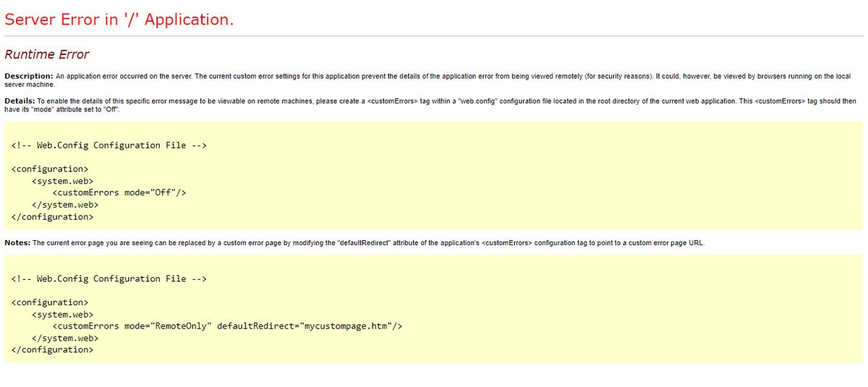
Task: Click the first code block's closing </configuration> tag
Action: 53,217
